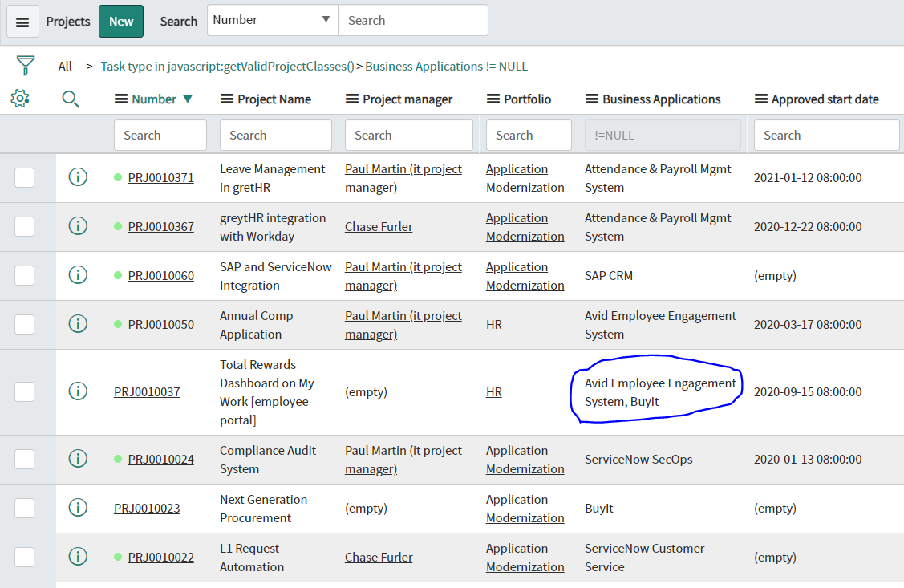The width and height of the screenshot is (904, 588).
Task: Open HR portfolio link in PRJ0010050 row
Action: click(494, 325)
